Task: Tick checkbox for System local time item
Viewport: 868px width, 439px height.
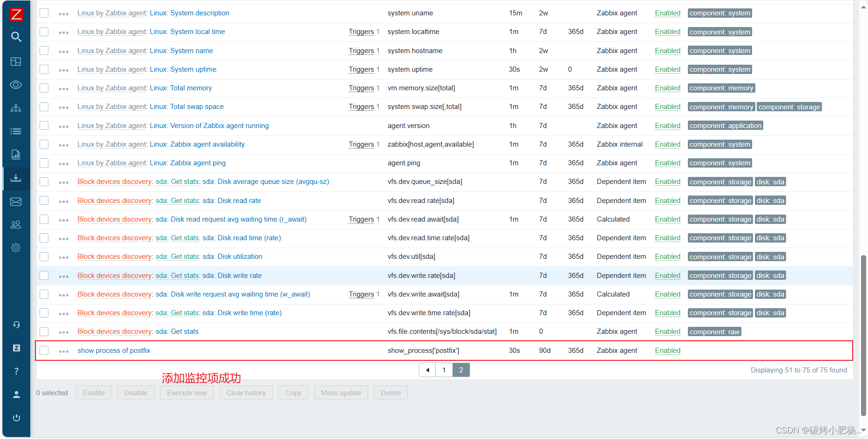Action: (x=44, y=32)
